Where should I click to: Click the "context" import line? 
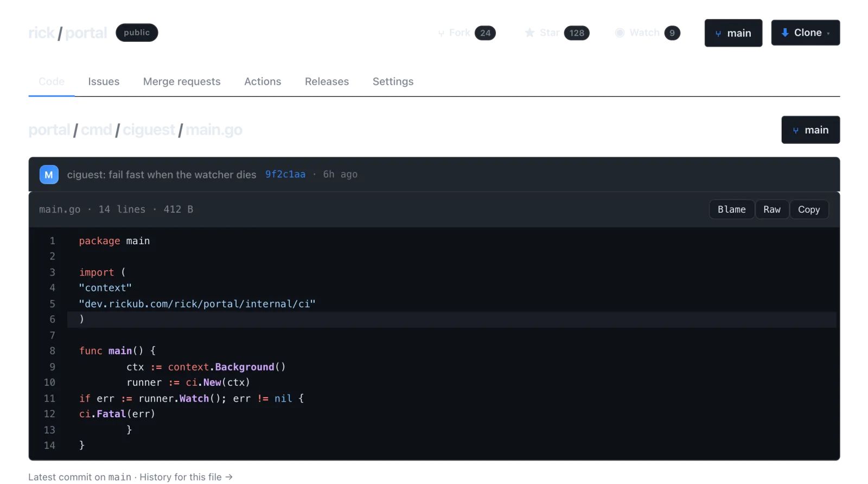click(105, 288)
